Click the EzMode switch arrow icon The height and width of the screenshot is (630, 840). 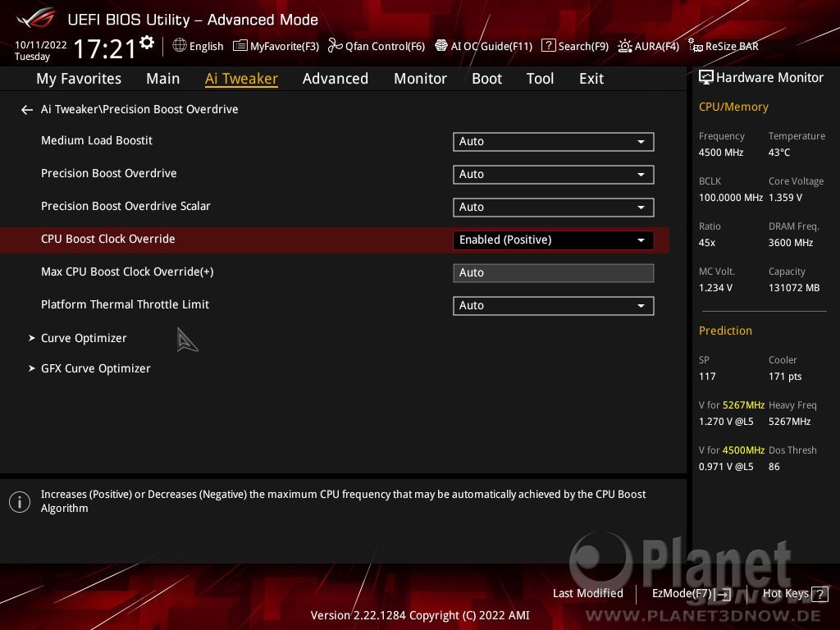[724, 594]
